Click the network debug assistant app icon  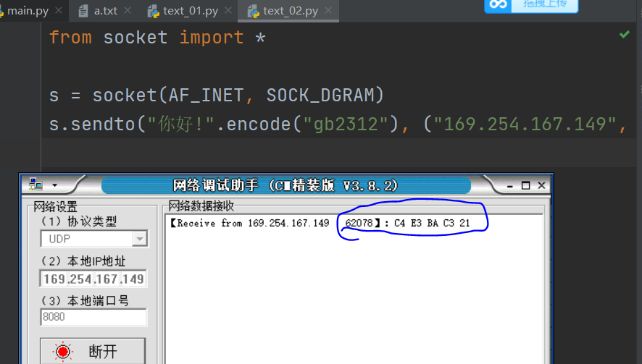[x=36, y=185]
